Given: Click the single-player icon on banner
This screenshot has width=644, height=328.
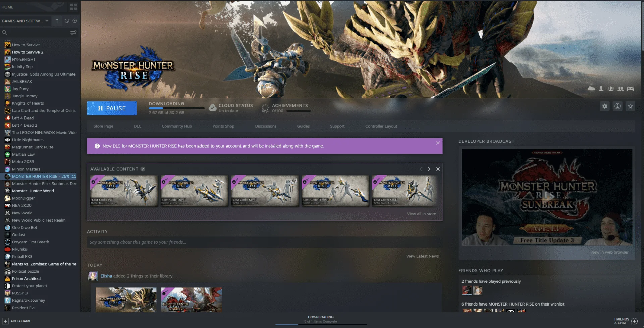Looking at the screenshot, I should (x=601, y=89).
